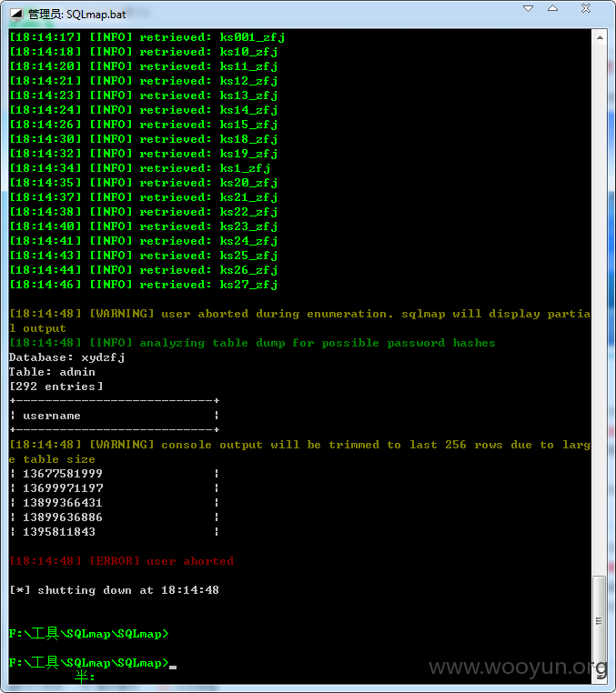Click the warning about user aborted during enumeration
Screen dimensions: 616x693
click(x=300, y=321)
